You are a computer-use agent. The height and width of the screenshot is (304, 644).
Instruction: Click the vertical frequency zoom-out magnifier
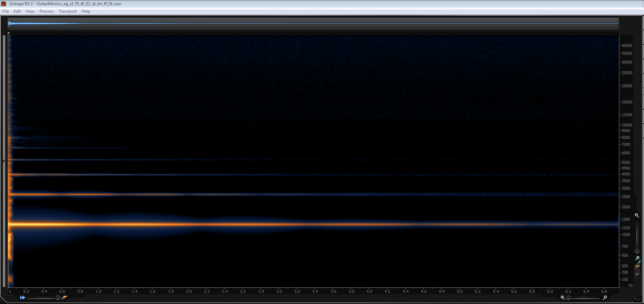(637, 258)
